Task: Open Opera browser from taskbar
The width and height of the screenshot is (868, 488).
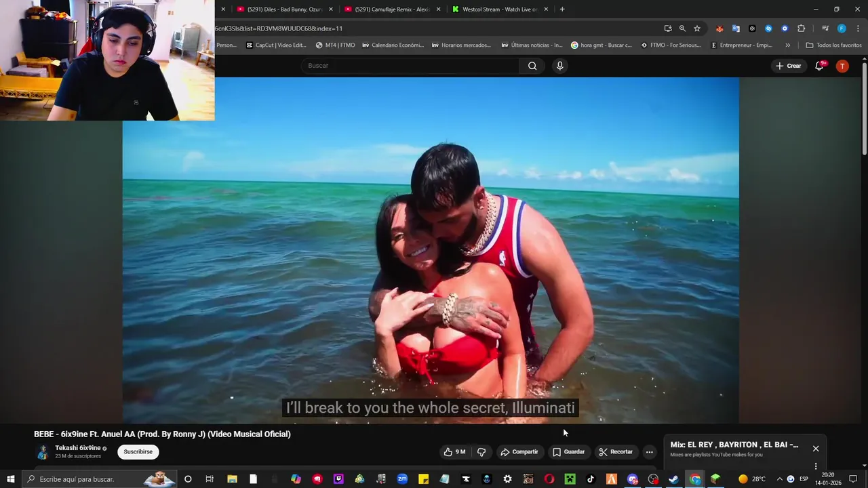Action: coord(549,479)
